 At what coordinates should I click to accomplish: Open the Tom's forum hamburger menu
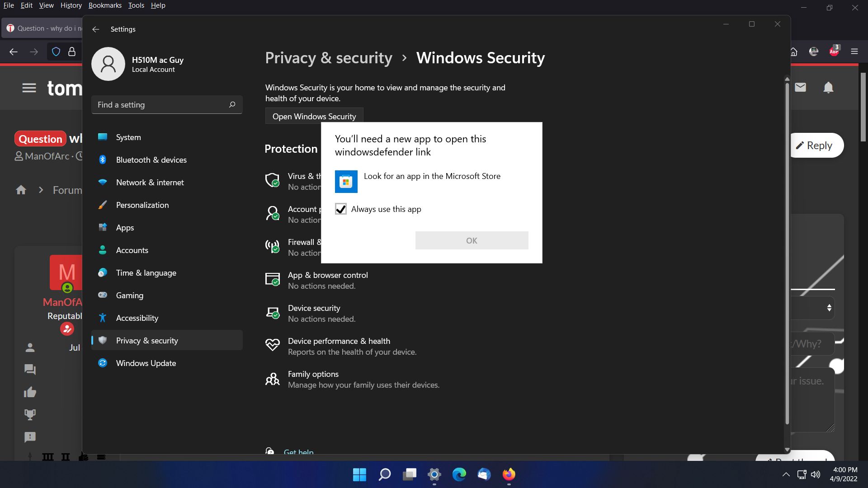pyautogui.click(x=29, y=88)
